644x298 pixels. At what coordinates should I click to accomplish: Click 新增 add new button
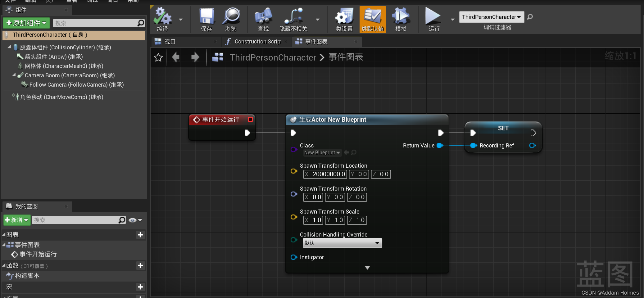pyautogui.click(x=17, y=220)
